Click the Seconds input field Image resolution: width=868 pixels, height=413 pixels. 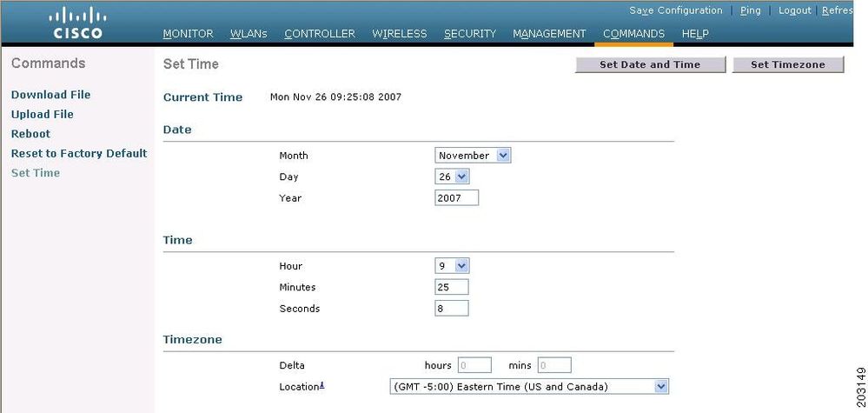452,309
